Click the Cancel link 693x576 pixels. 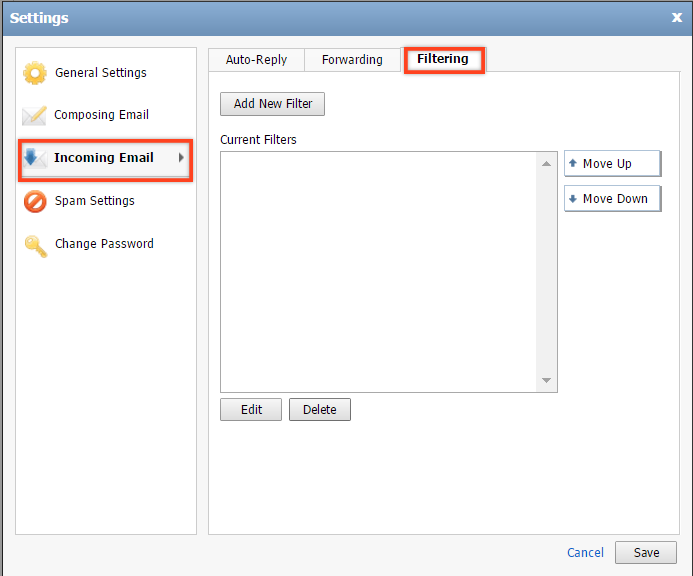(x=585, y=553)
